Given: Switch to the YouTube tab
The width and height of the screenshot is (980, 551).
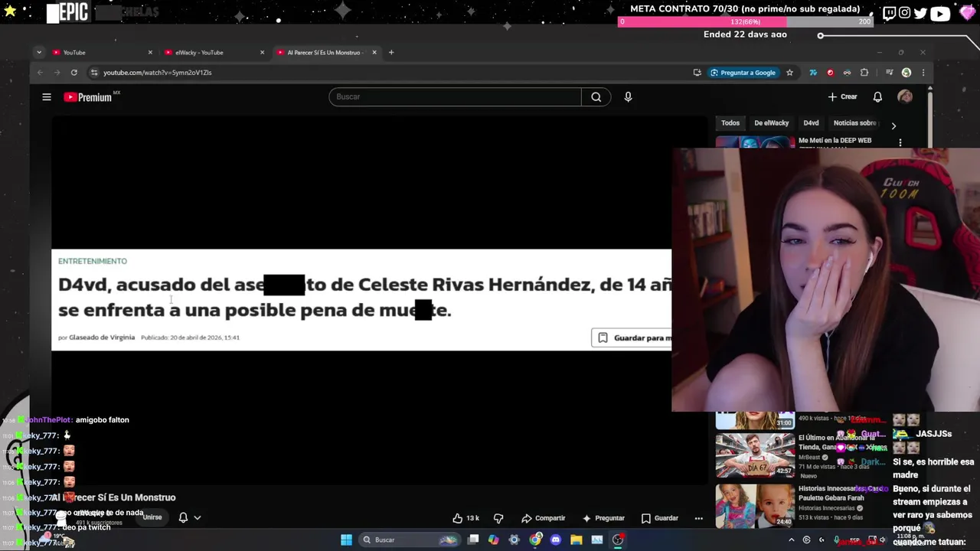Looking at the screenshot, I should click(x=102, y=52).
